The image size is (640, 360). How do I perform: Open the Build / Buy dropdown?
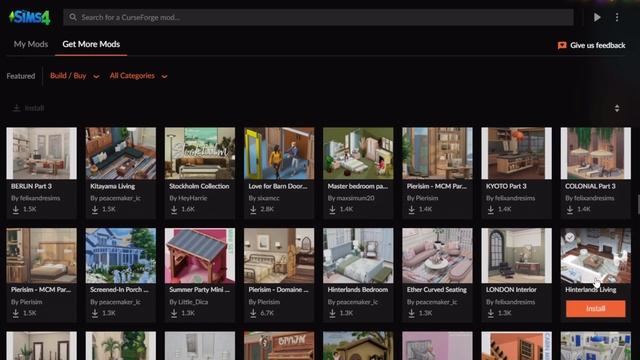(x=74, y=76)
